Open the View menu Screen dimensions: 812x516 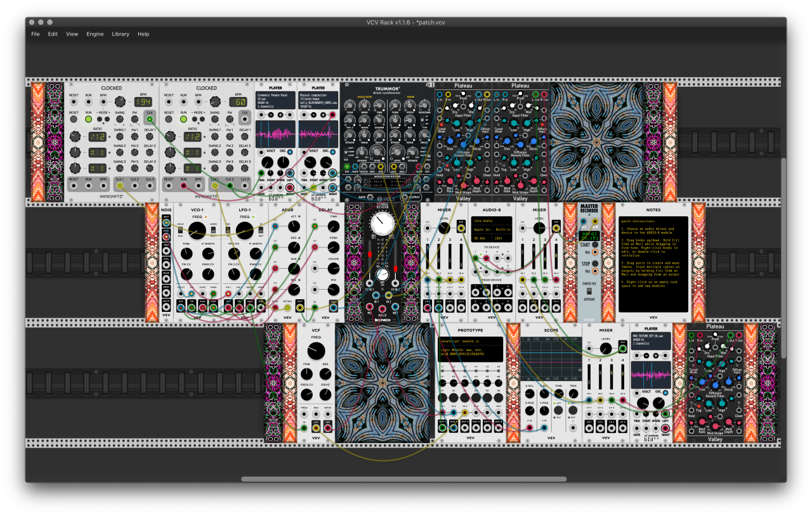pyautogui.click(x=72, y=34)
